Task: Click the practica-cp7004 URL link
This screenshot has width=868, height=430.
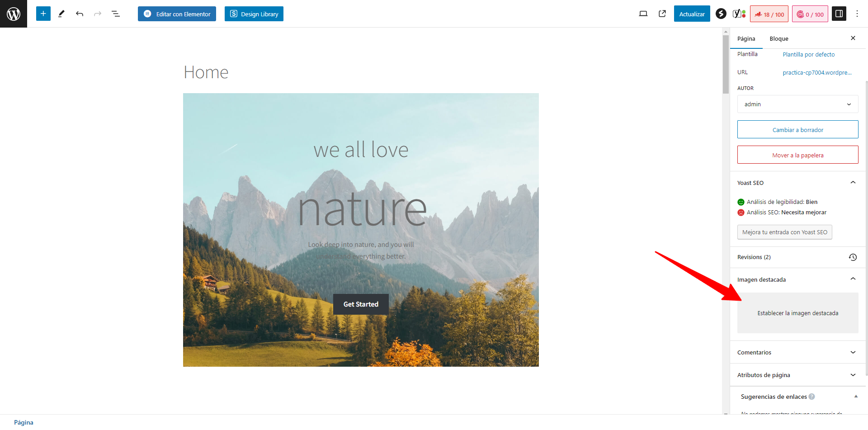Action: tap(817, 72)
